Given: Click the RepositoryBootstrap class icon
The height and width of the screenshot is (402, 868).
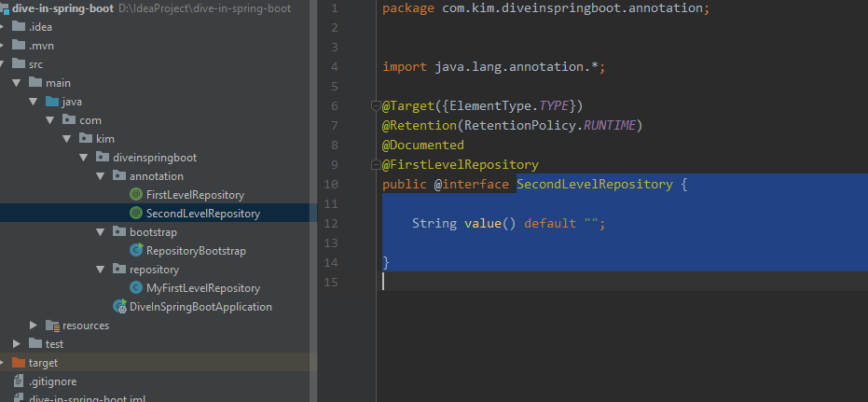Looking at the screenshot, I should click(x=136, y=250).
